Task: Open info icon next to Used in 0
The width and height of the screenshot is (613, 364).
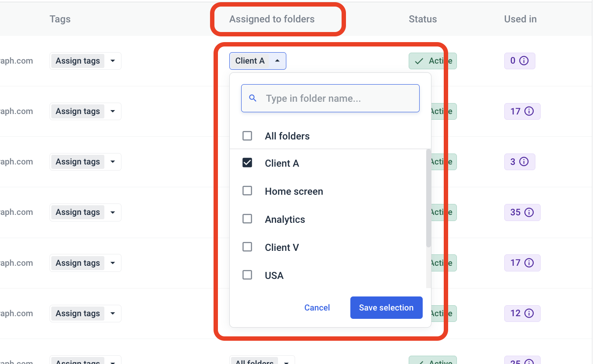Action: pyautogui.click(x=524, y=61)
